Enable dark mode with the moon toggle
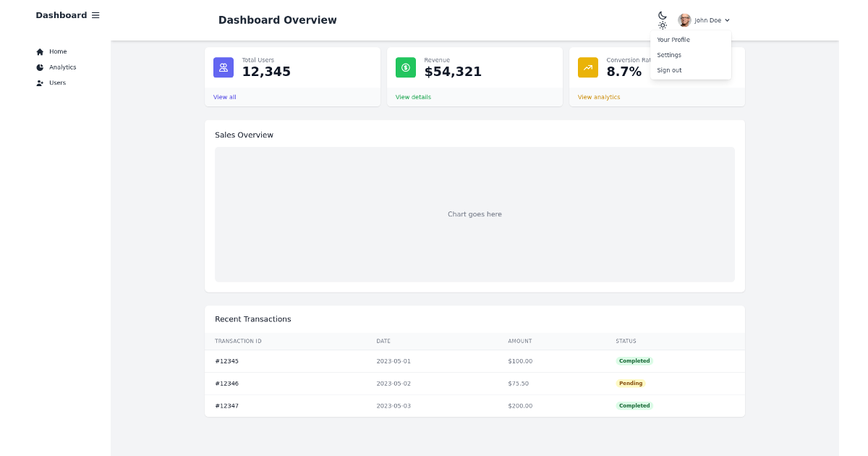The image size is (868, 456). tap(663, 14)
